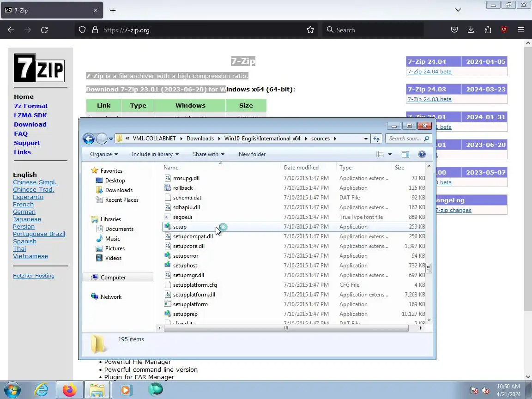Select the setuphost application icon
Screen dimensions: 532x399
click(x=168, y=266)
